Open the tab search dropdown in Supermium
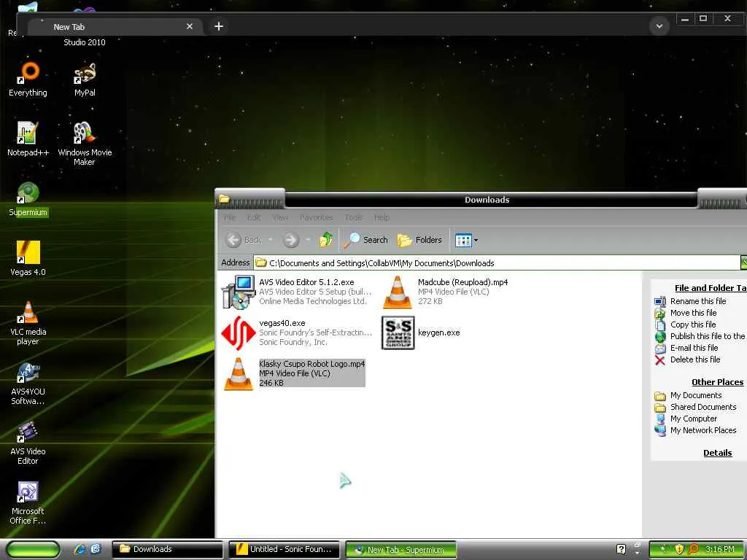The width and height of the screenshot is (747, 560). pos(659,26)
